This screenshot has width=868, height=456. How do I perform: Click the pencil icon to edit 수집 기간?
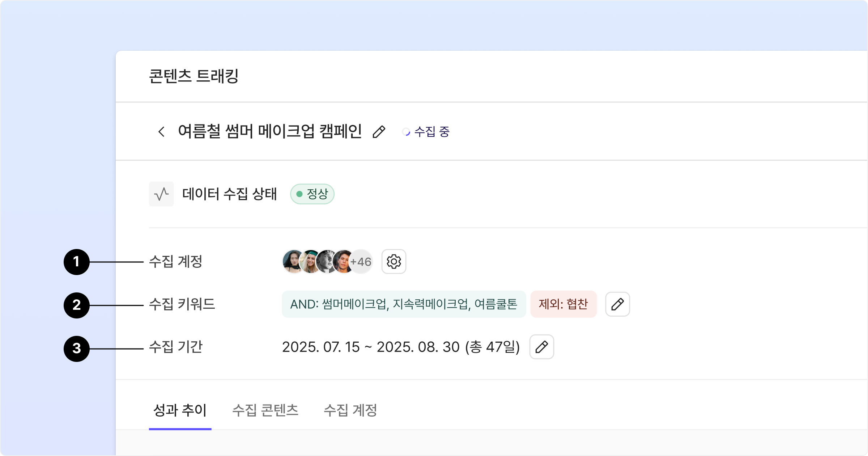tap(542, 347)
